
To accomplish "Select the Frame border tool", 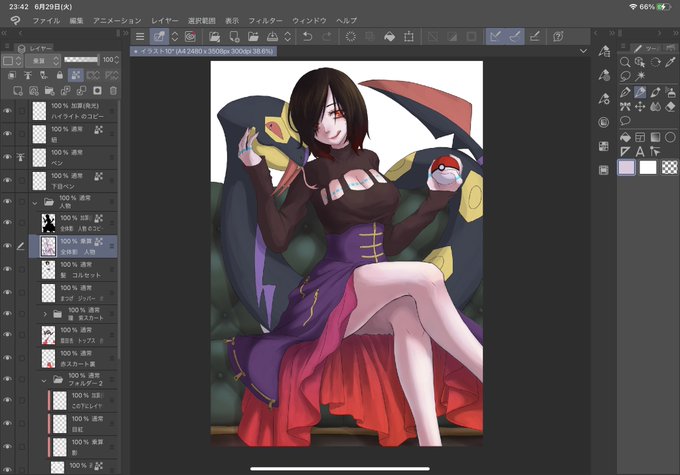I will click(640, 138).
